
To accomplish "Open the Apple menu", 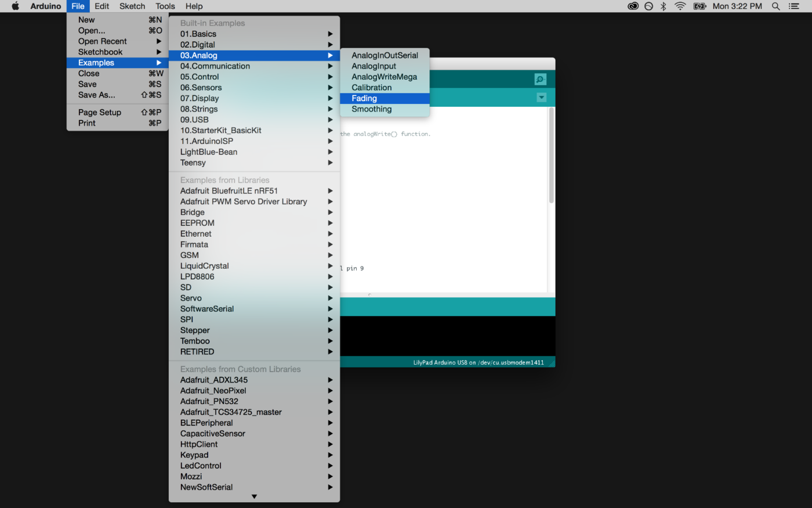I will pos(16,6).
